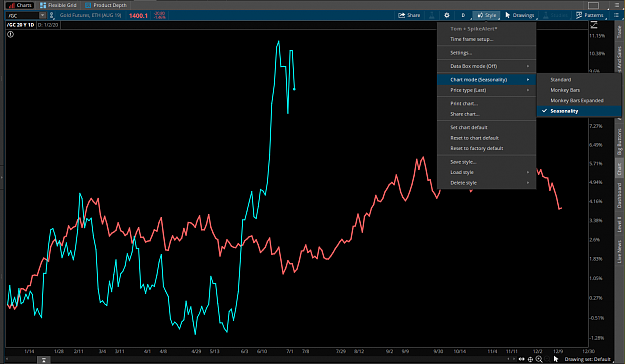Image resolution: width=625 pixels, height=364 pixels.
Task: Click the zoom in magnifier icon
Action: point(539,359)
